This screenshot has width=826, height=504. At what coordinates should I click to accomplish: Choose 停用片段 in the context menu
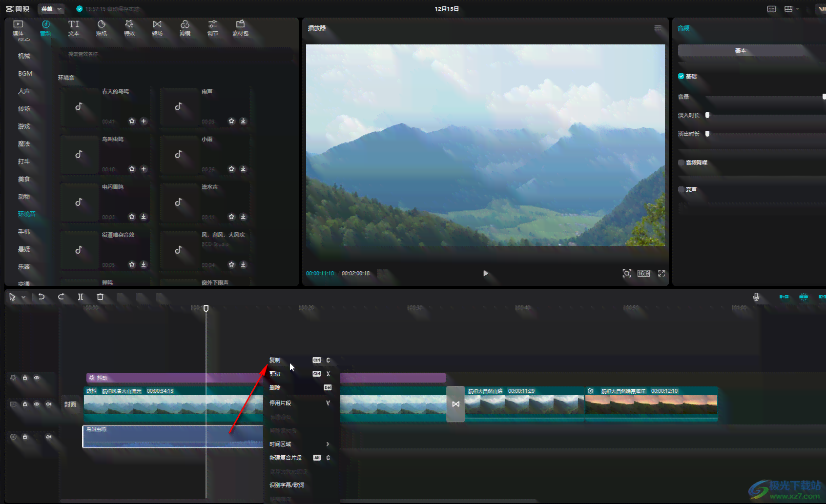(301, 403)
